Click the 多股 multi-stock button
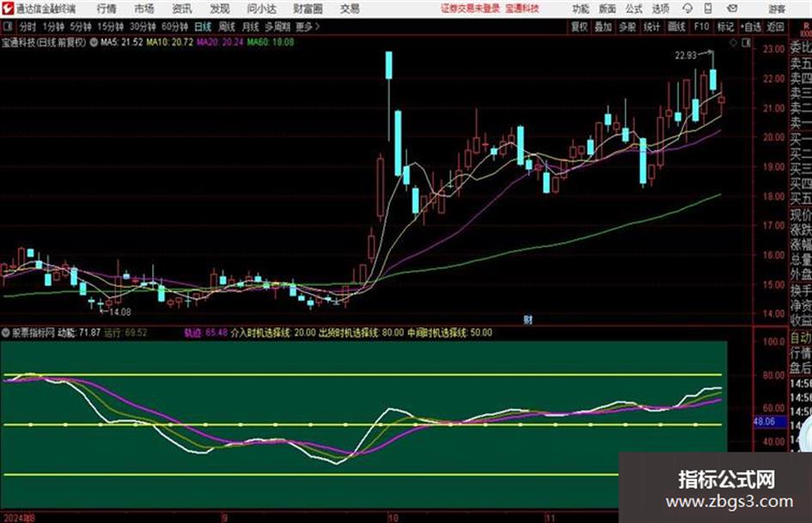Viewport: 812px width, 523px height. (627, 27)
